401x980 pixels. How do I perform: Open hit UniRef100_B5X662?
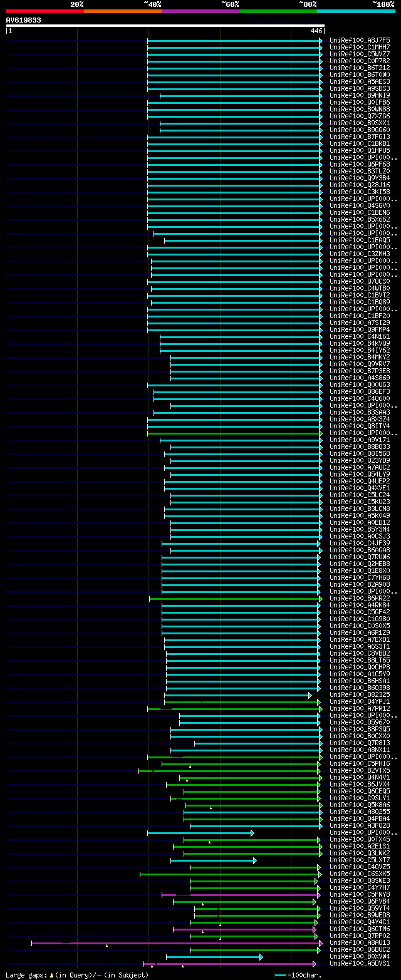360,219
